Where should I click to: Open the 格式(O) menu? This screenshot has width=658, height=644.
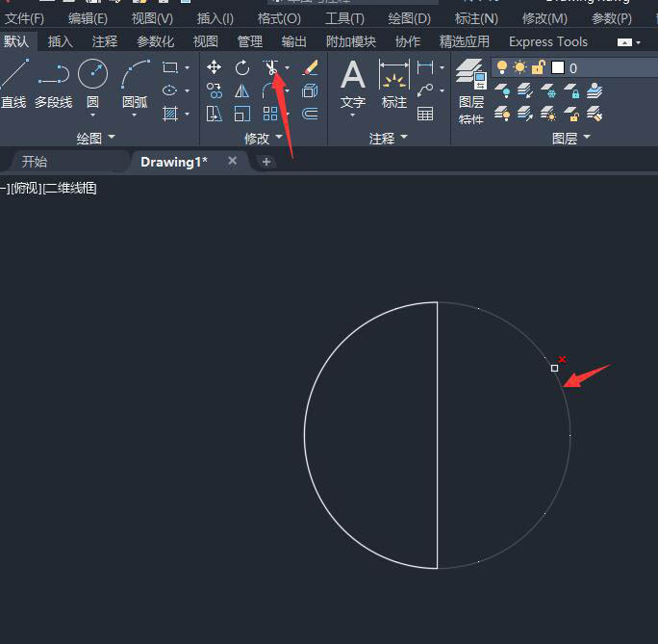[279, 18]
